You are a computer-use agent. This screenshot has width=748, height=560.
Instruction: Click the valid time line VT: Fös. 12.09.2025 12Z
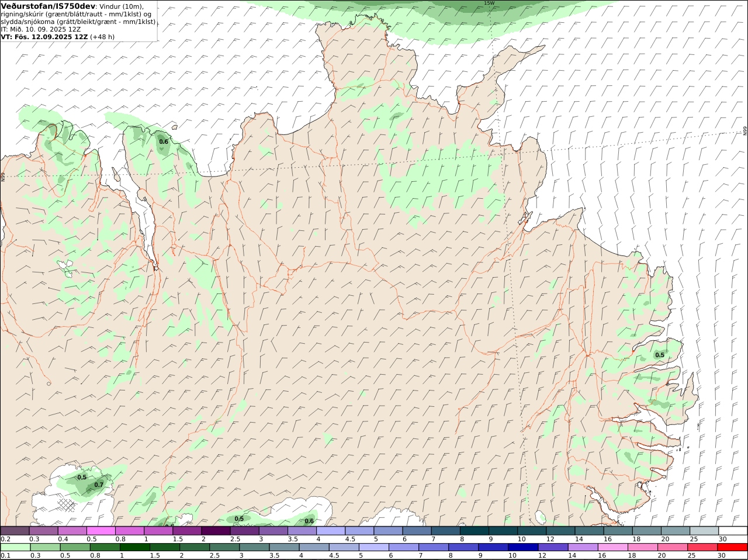pyautogui.click(x=44, y=36)
